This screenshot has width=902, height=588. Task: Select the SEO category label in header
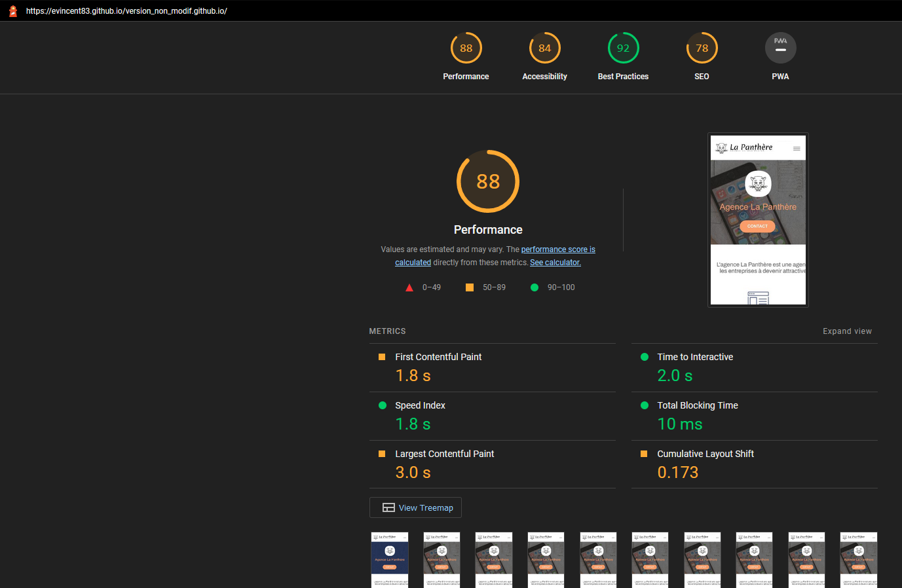coord(702,77)
